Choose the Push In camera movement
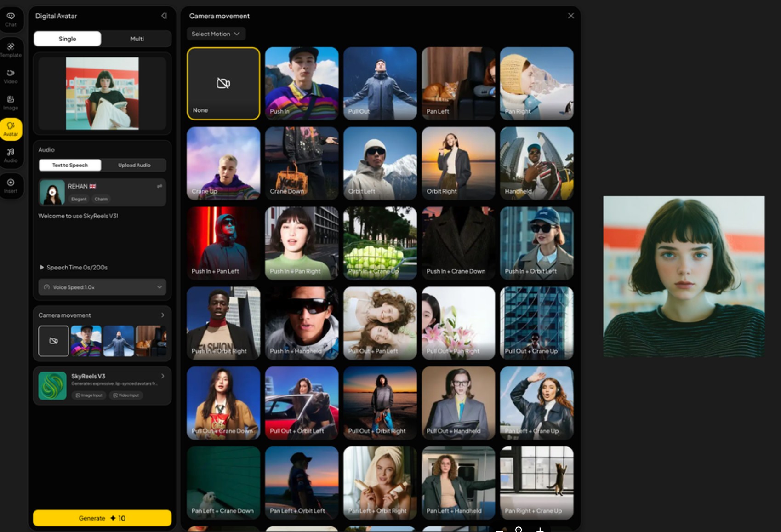 coord(302,83)
